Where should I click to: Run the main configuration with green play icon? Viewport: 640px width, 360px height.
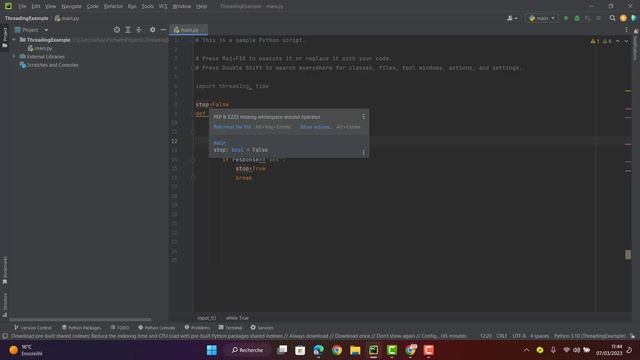(x=566, y=18)
